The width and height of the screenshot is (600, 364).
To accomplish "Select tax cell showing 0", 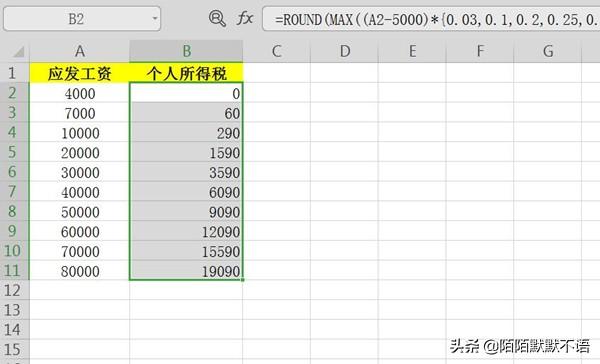I will point(186,93).
